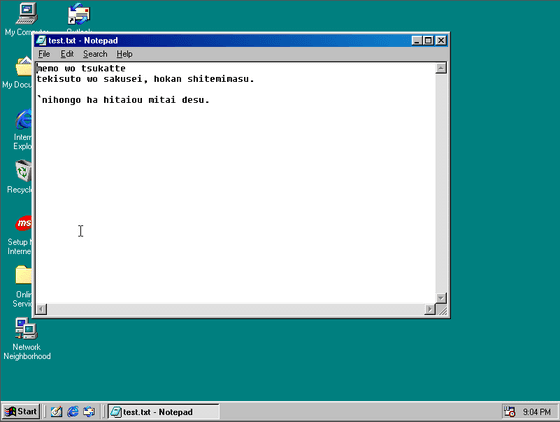Open the Edit menu

[67, 54]
